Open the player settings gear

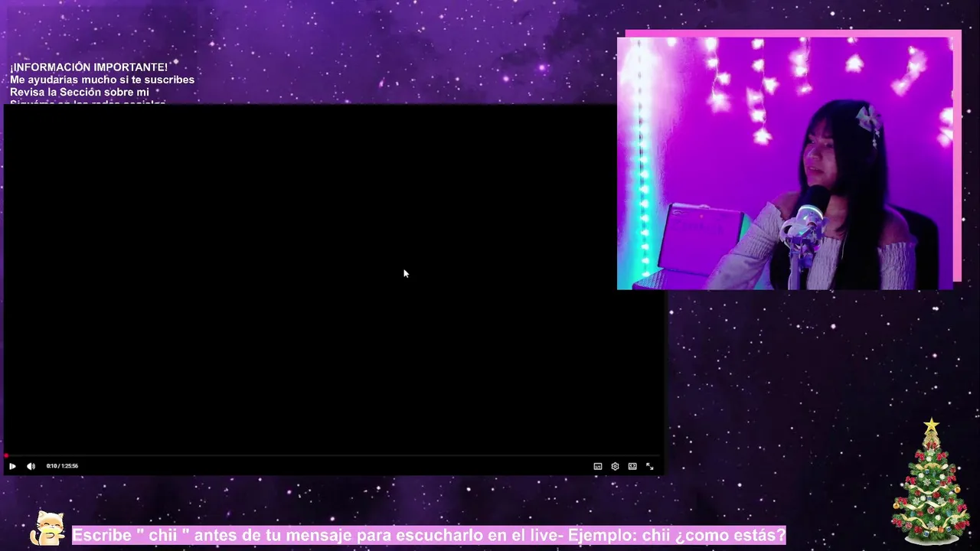point(615,466)
